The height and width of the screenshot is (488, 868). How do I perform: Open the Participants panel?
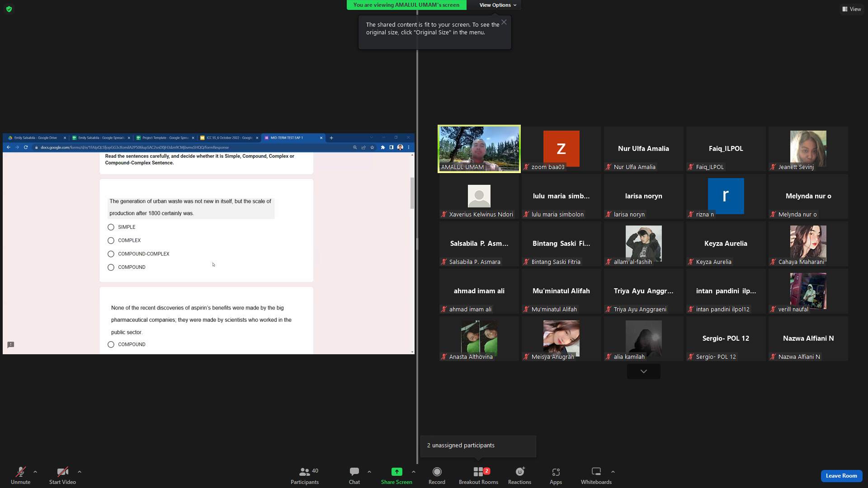pos(305,475)
